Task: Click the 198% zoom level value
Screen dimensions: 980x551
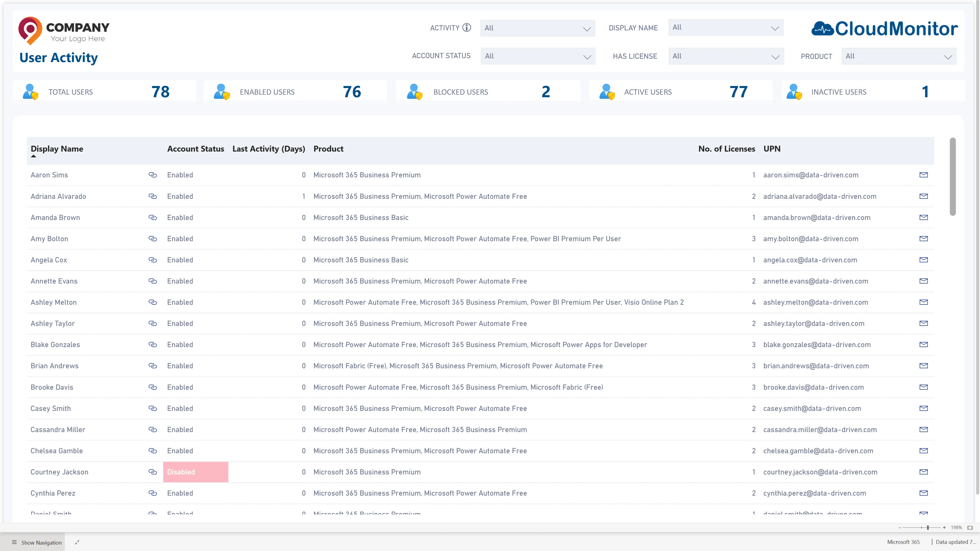Action: [x=956, y=528]
